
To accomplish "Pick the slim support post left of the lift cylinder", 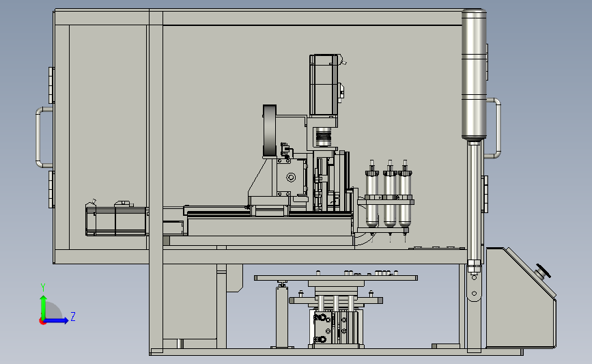I will pos(281,316).
